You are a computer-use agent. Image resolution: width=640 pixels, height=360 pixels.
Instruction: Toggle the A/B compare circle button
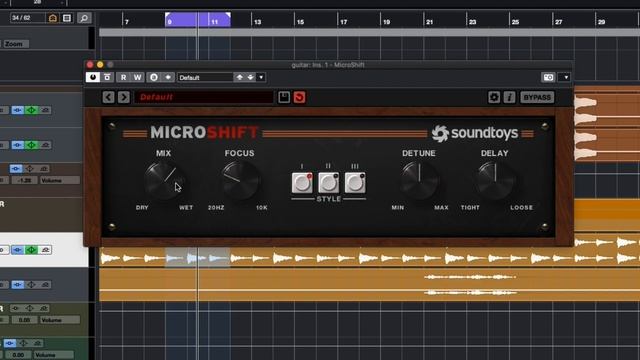tap(154, 77)
